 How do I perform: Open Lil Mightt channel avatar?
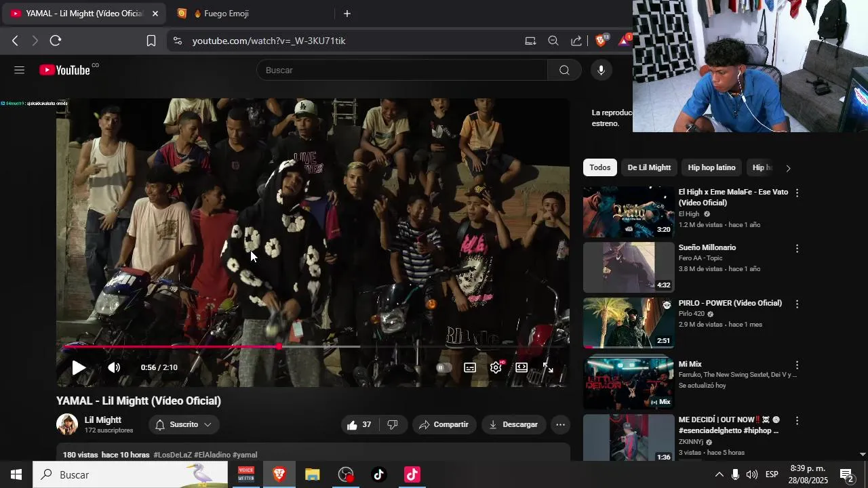(67, 424)
